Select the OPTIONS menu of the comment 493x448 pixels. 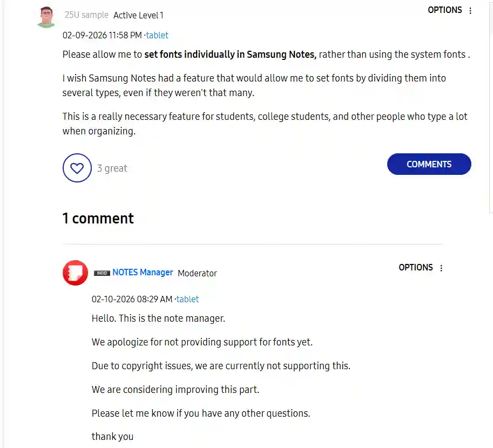pos(416,267)
